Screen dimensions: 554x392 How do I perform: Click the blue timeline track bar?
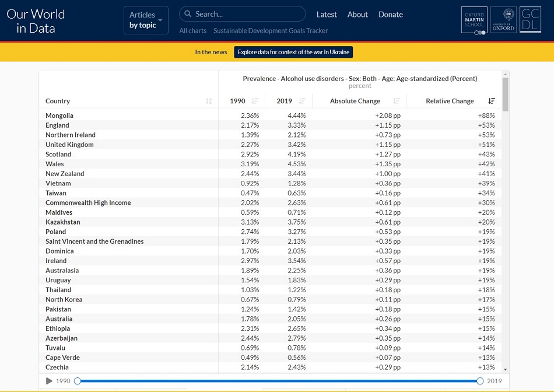[x=279, y=381]
